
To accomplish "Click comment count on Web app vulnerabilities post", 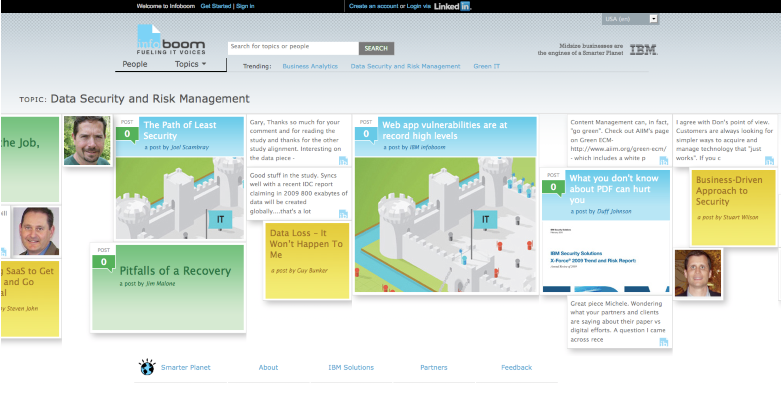I will point(366,134).
